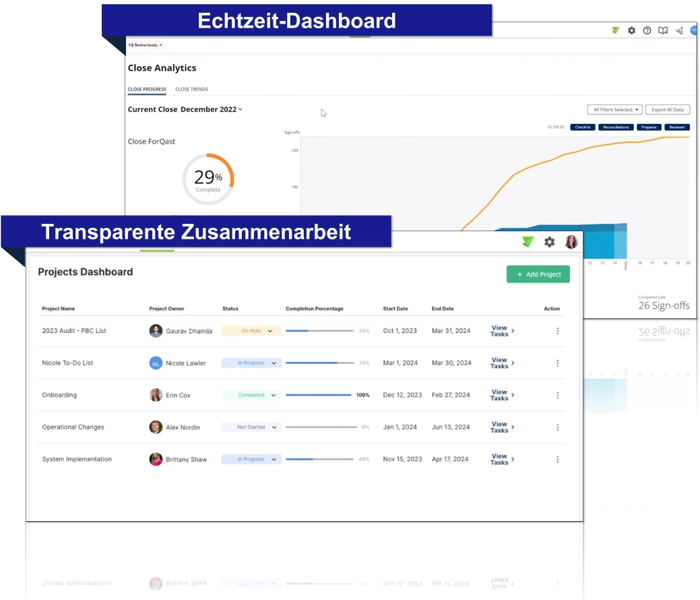Open the book guide icon in Close Analytics

coord(663,30)
